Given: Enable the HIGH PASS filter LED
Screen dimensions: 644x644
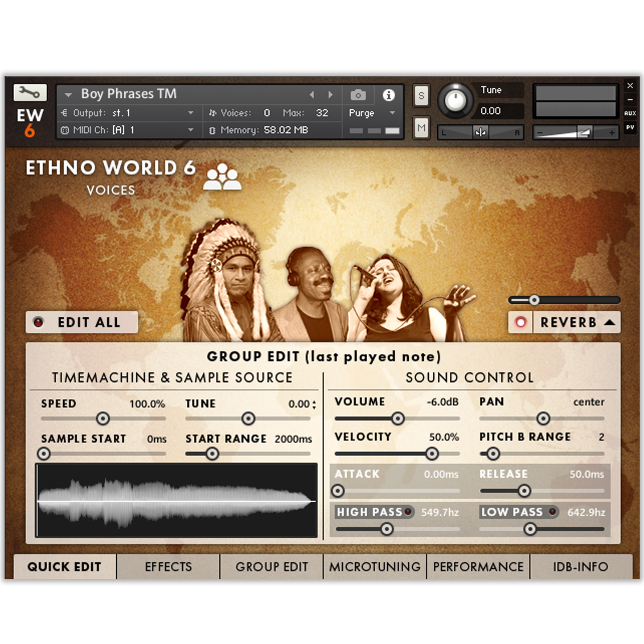Looking at the screenshot, I should 409,513.
